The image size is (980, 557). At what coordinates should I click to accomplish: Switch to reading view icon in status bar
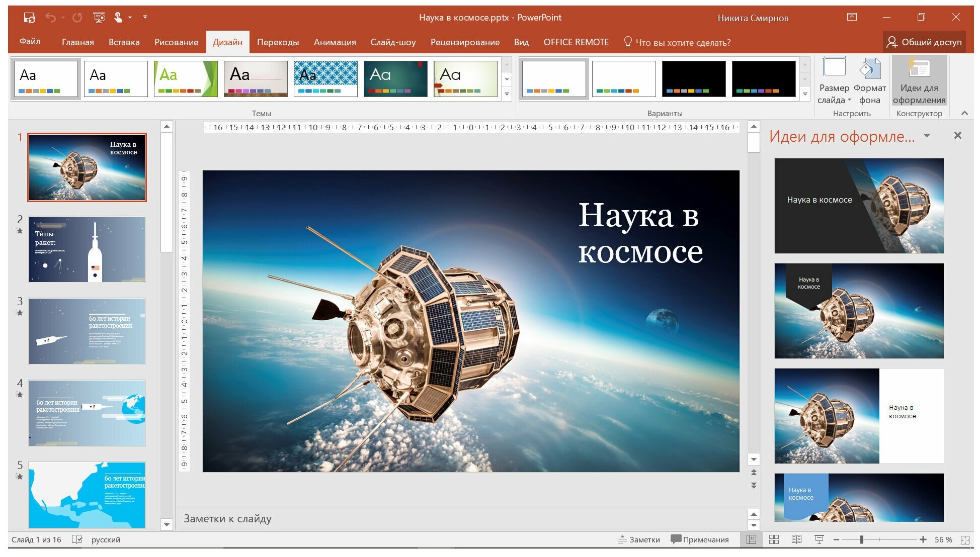pos(796,539)
